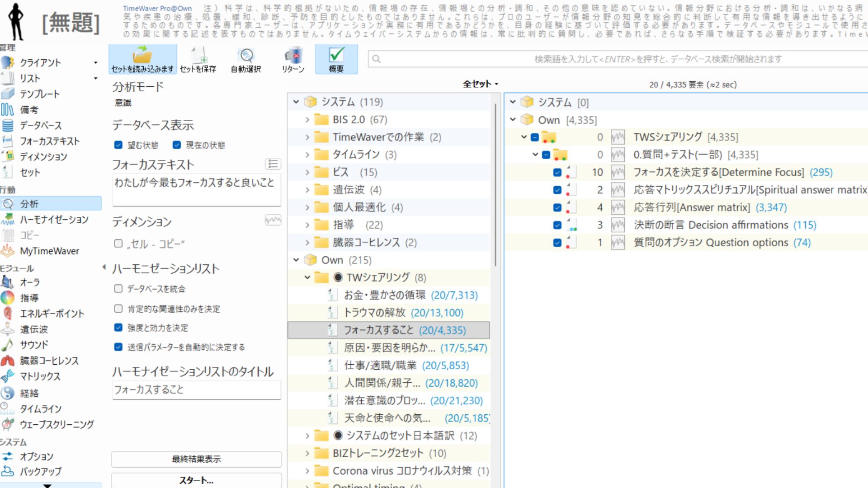Enable データベースを統合 checkbox
The height and width of the screenshot is (488, 868).
coord(118,289)
